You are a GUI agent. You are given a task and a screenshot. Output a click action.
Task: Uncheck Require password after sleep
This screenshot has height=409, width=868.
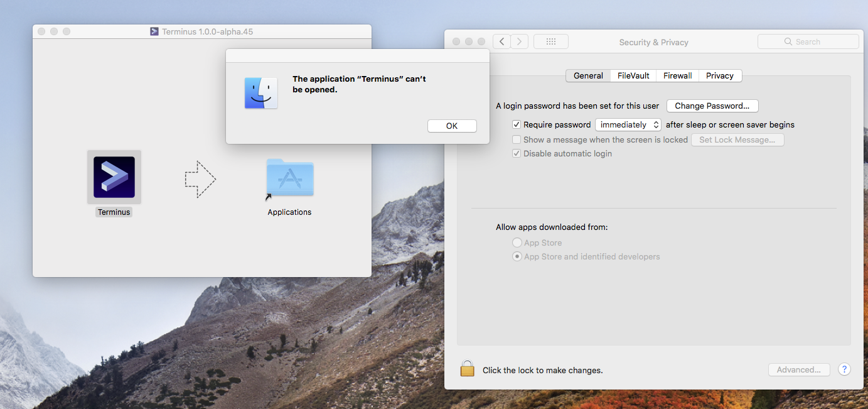point(517,124)
